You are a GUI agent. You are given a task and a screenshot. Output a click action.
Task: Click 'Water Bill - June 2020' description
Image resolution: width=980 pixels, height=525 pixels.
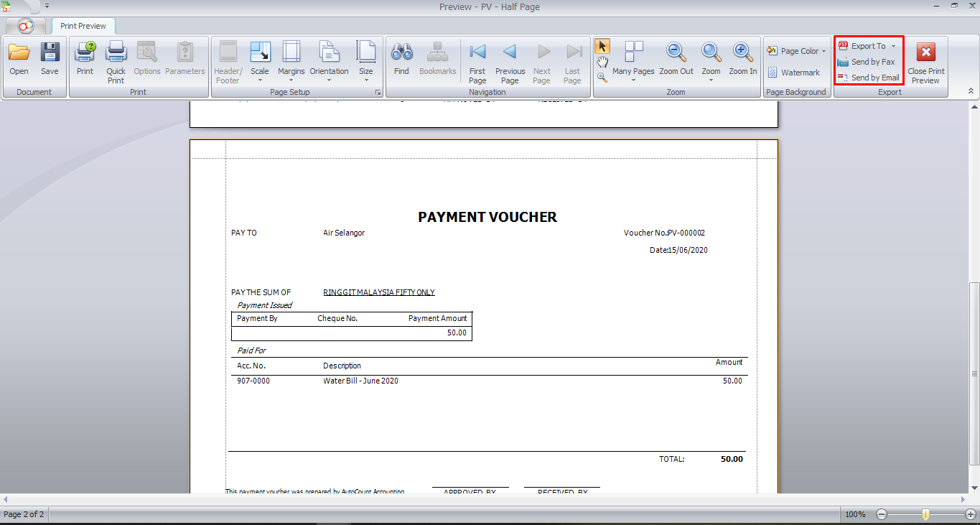[x=360, y=381]
